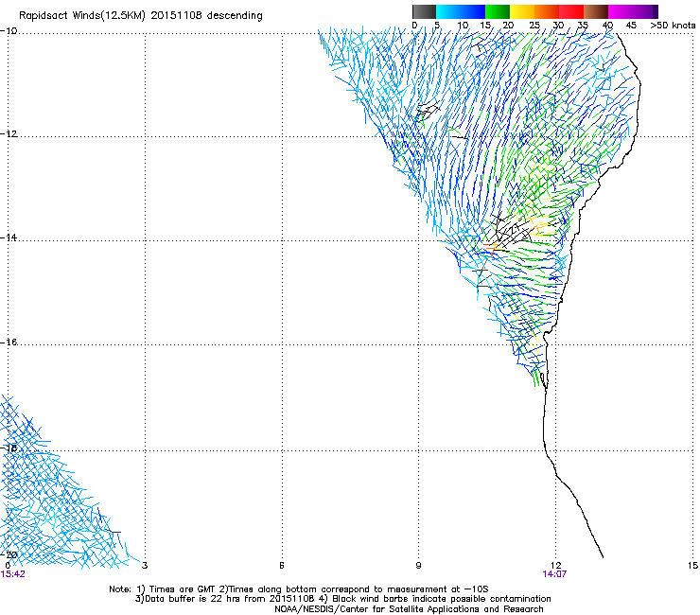Image resolution: width=700 pixels, height=615 pixels.
Task: Click the '30' legend scale label
Action: click(x=558, y=26)
